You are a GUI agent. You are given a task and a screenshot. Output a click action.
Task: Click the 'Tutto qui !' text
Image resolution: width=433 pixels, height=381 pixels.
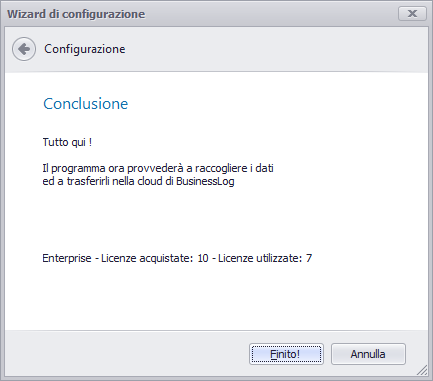click(67, 142)
